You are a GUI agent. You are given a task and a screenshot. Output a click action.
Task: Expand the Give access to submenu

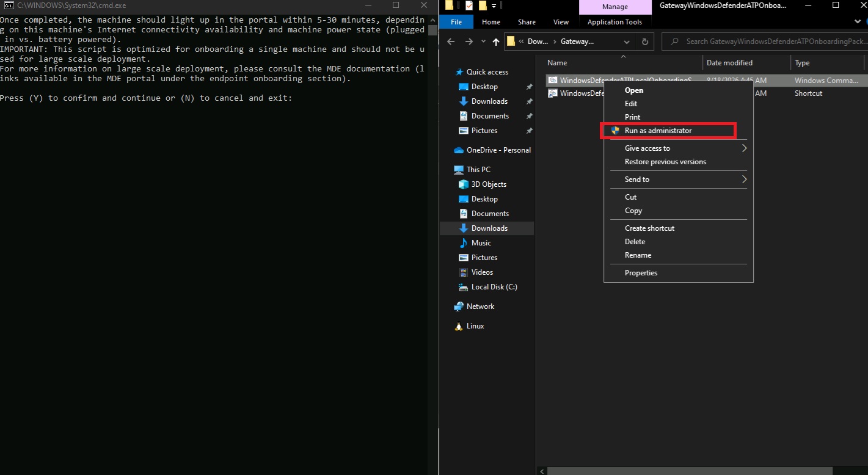click(x=678, y=148)
